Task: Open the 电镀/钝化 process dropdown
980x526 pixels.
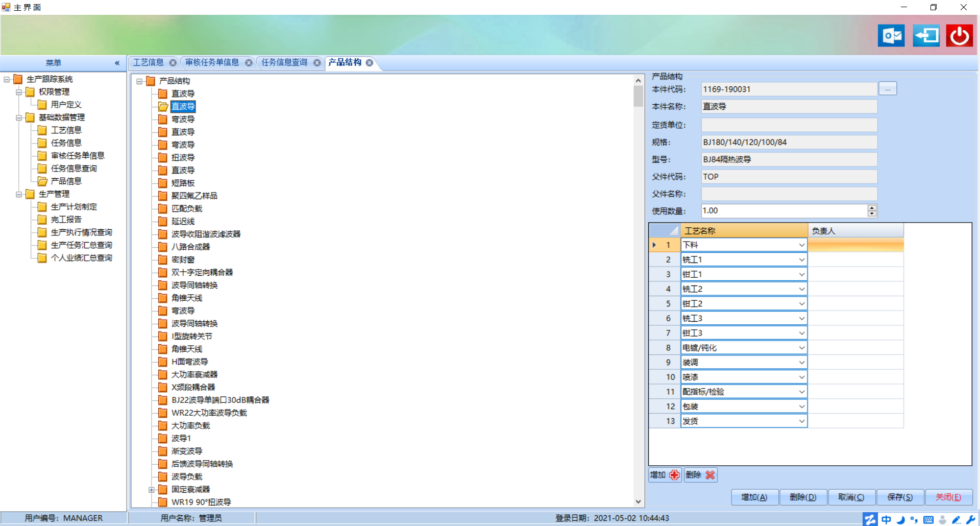Action: pos(801,348)
